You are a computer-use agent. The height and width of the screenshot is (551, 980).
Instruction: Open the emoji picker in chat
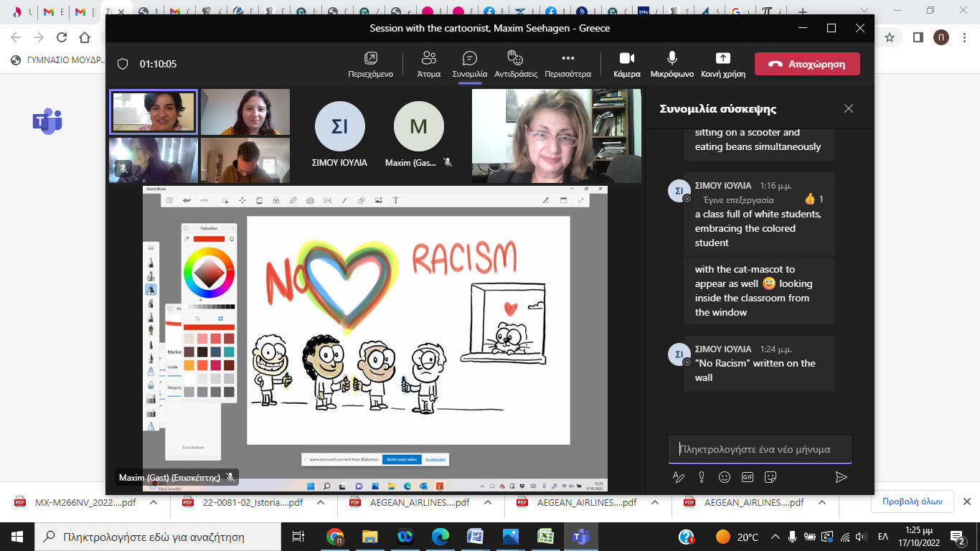click(725, 477)
